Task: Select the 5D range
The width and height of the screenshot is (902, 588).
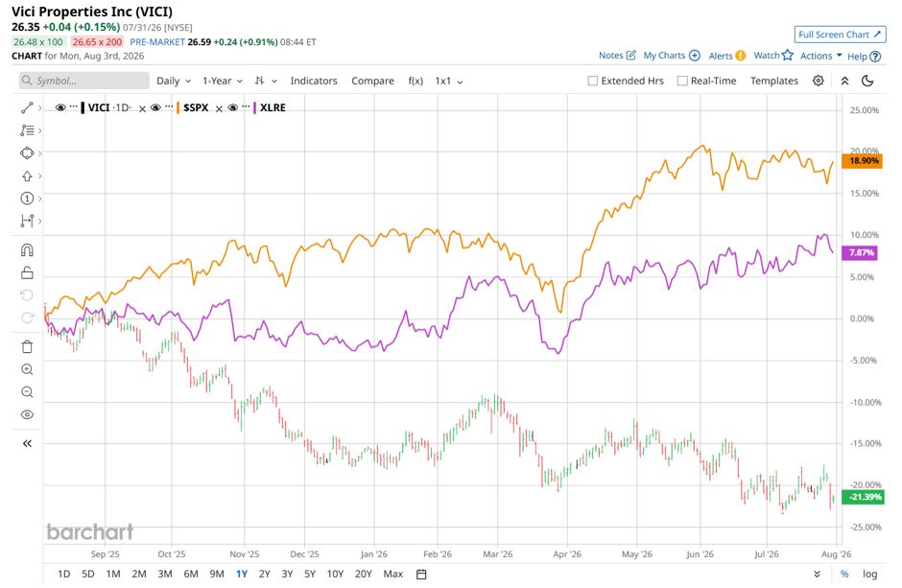Action: click(x=88, y=574)
